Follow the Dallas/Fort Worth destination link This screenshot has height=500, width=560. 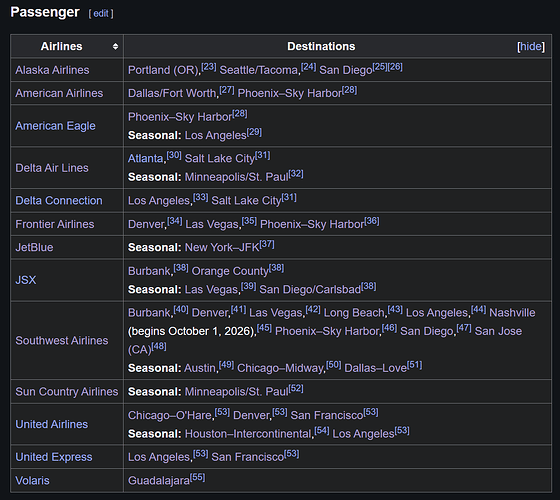(x=172, y=93)
